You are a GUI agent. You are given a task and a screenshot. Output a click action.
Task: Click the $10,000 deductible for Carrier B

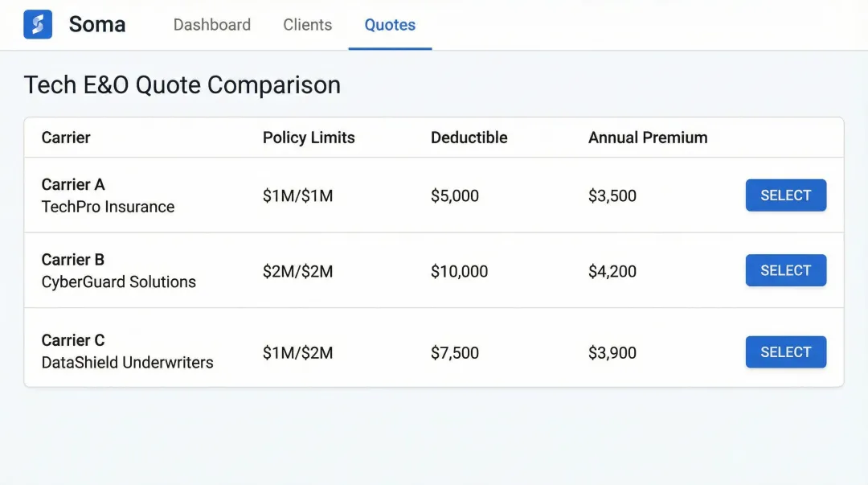point(459,271)
